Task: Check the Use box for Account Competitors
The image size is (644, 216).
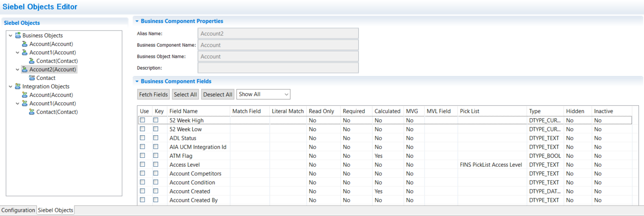Action: pos(143,174)
